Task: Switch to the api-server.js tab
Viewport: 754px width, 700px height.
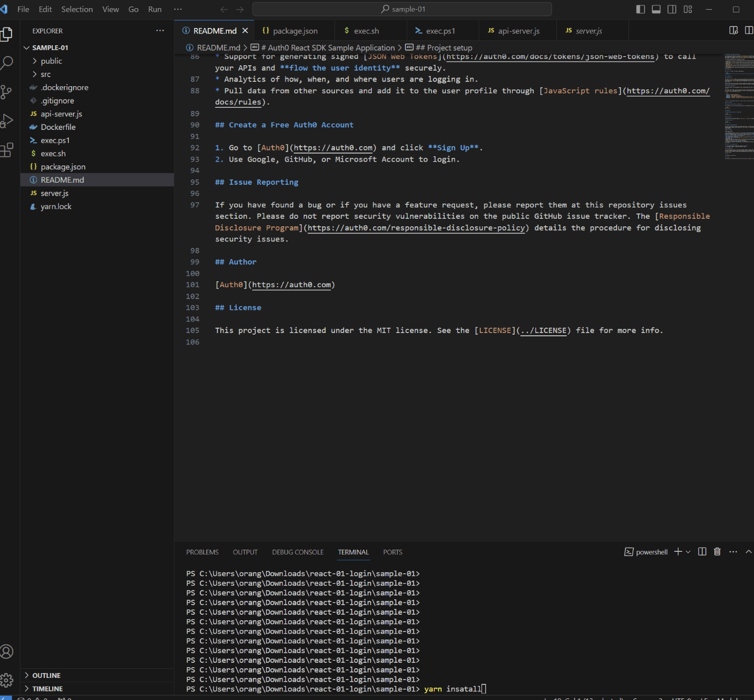Action: point(519,31)
